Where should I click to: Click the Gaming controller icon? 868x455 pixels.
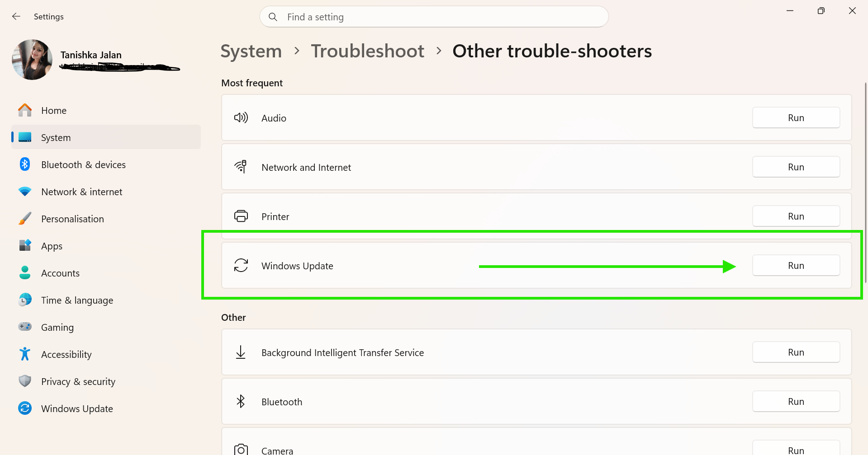coord(25,327)
